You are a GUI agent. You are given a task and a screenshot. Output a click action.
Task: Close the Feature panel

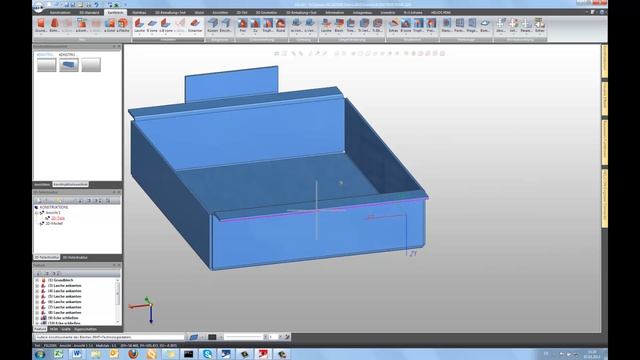pyautogui.click(x=119, y=265)
